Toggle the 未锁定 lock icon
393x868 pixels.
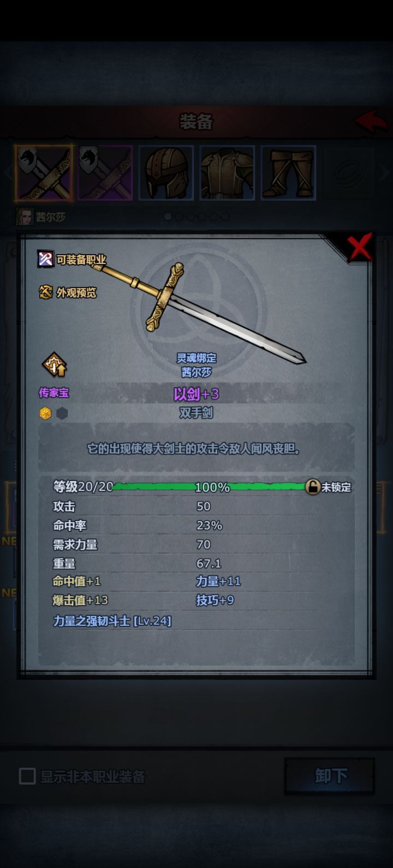(312, 486)
